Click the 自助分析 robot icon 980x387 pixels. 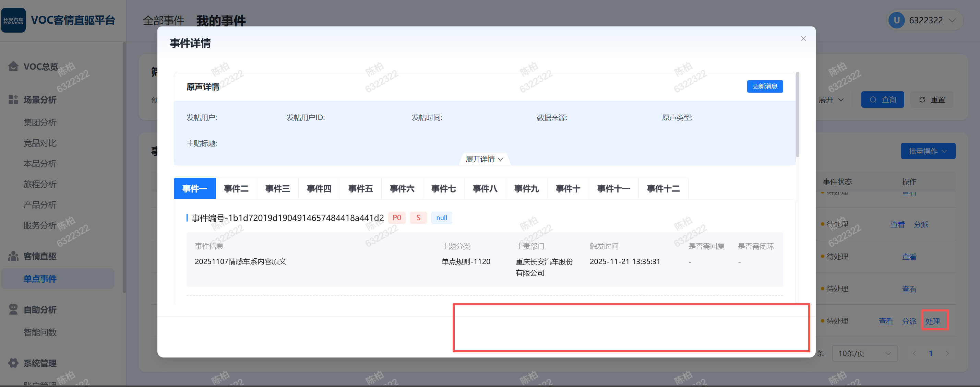point(13,309)
